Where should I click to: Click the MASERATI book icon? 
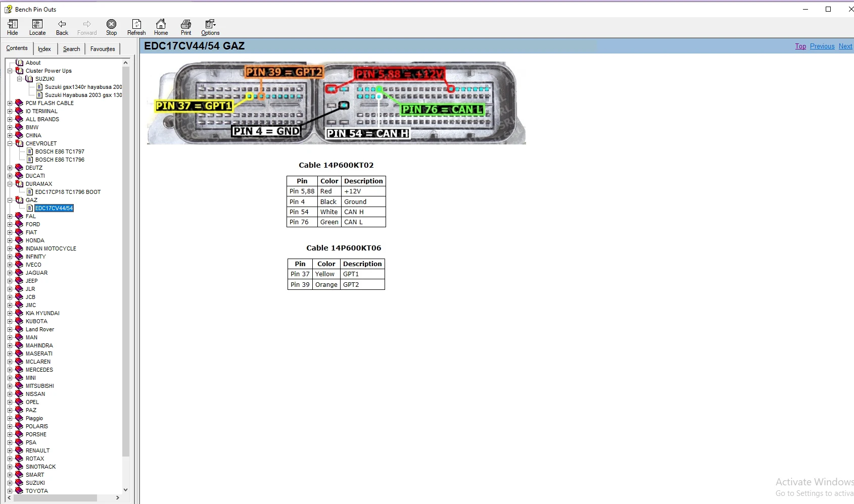[20, 354]
